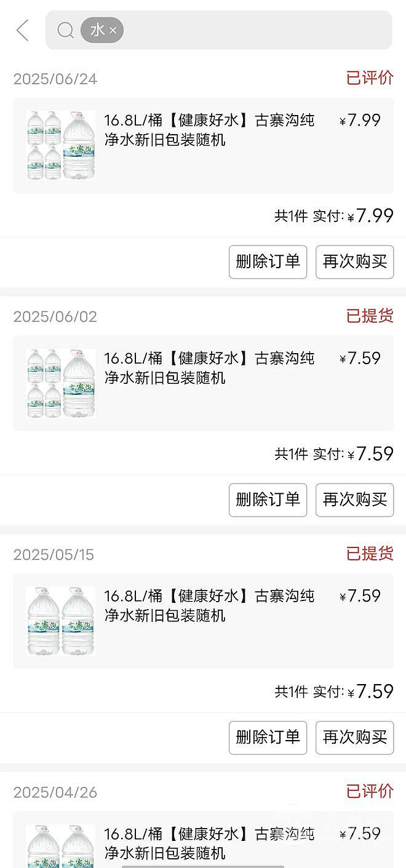Open product title in 2025/06/02 order
Viewport: 406px width, 868px height.
point(209,368)
